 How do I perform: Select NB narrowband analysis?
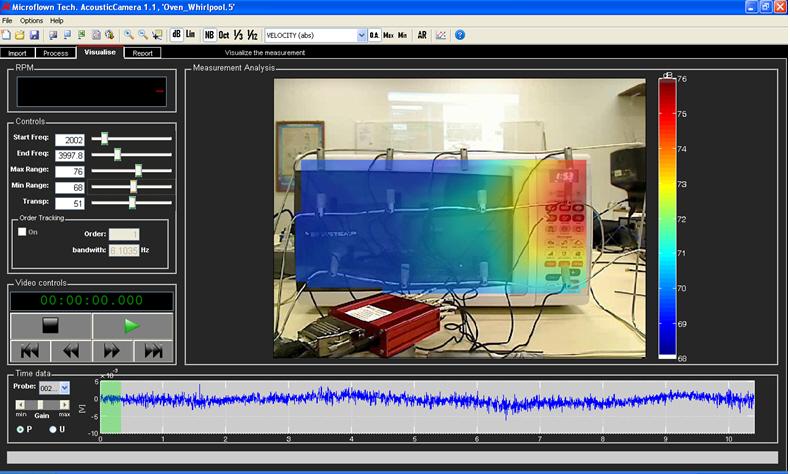pyautogui.click(x=209, y=35)
